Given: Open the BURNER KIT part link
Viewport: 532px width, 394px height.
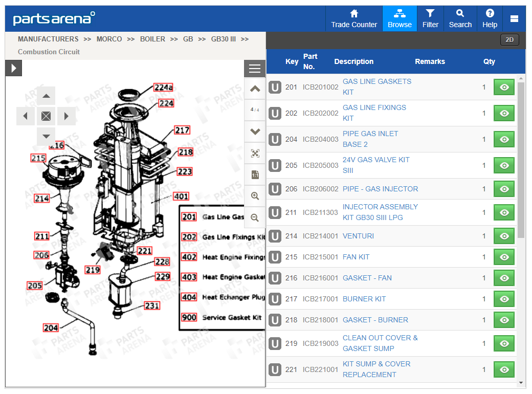Looking at the screenshot, I should (x=364, y=299).
